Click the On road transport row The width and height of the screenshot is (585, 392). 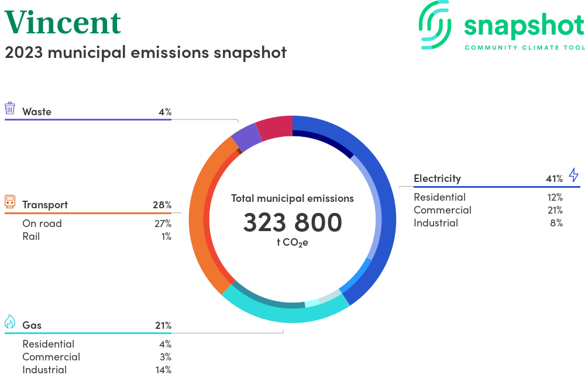(42, 223)
